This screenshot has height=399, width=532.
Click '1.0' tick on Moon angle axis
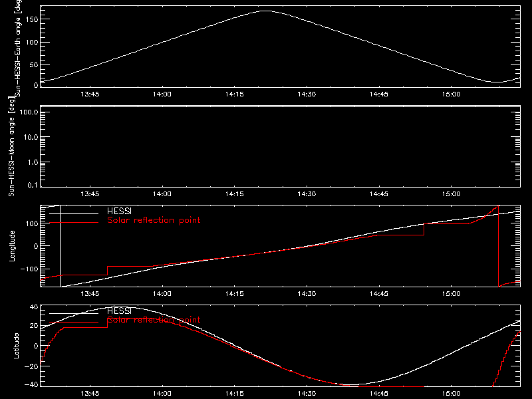33,162
